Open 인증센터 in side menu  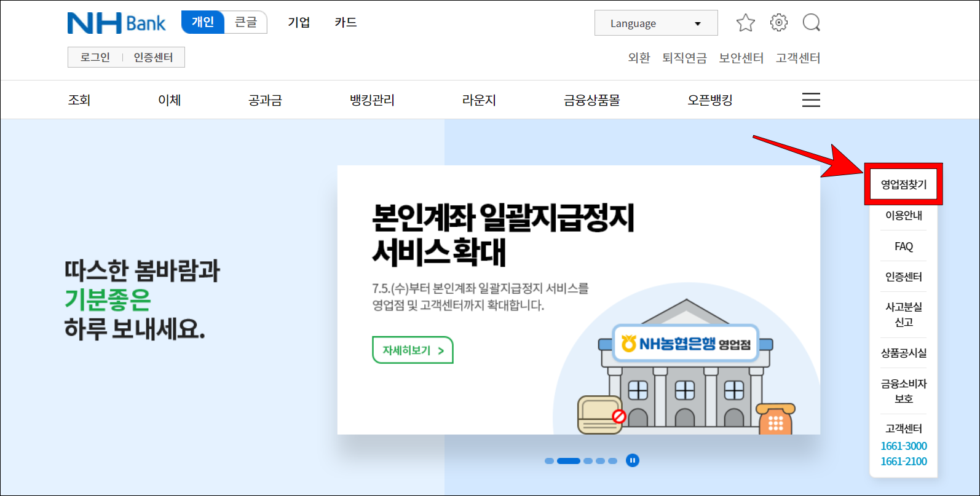click(903, 277)
